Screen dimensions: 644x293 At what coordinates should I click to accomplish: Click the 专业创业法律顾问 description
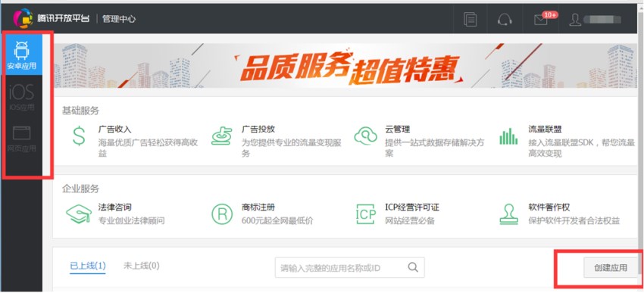131,221
